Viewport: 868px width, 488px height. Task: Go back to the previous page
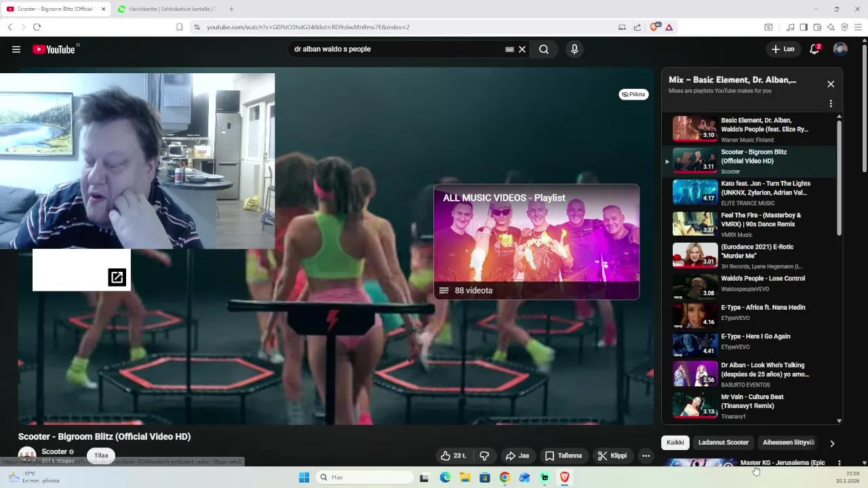(10, 27)
